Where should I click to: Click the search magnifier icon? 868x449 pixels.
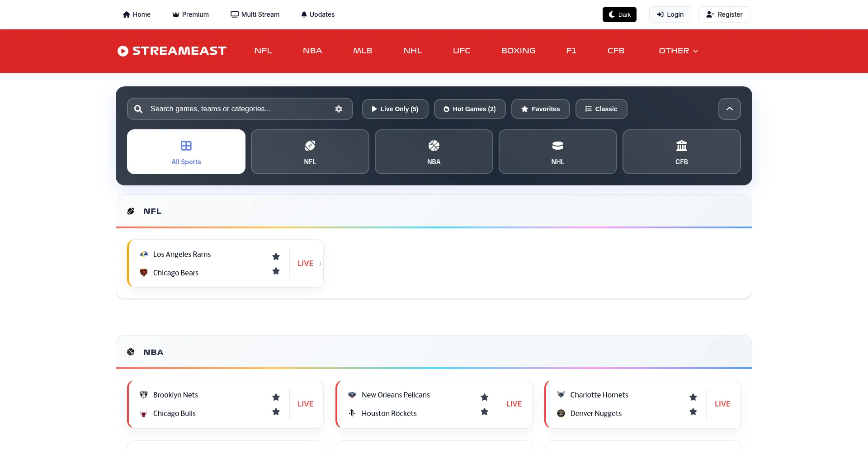click(x=138, y=109)
